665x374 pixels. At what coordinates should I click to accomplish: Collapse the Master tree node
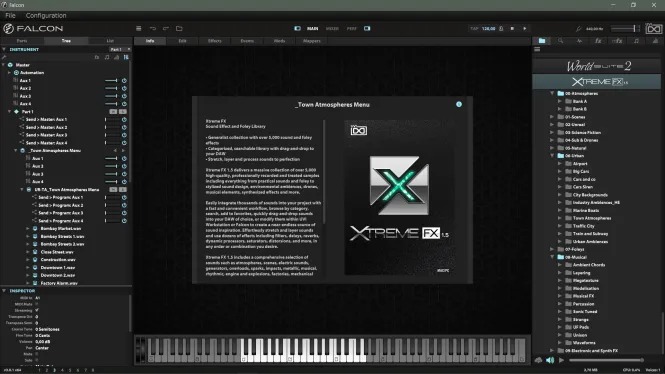click(x=3, y=65)
